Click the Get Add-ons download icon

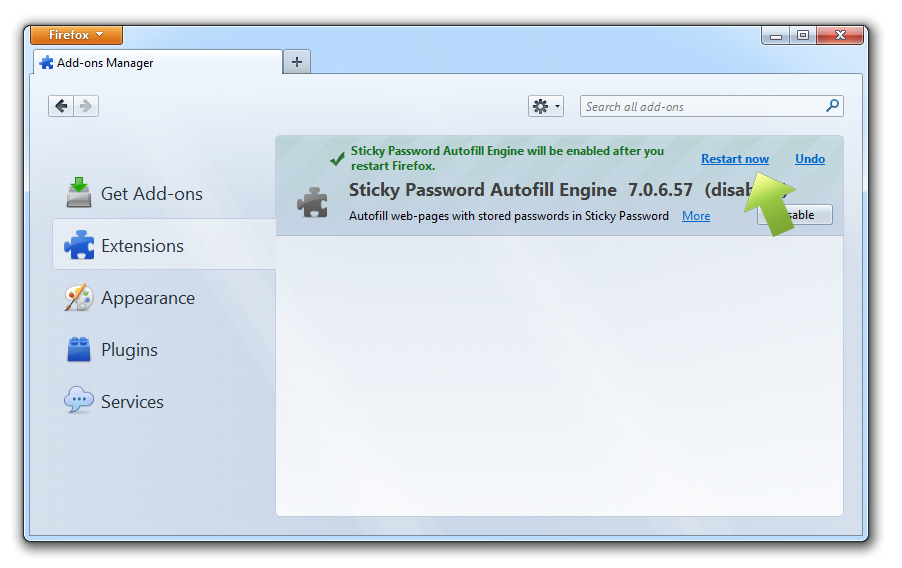coord(78,192)
